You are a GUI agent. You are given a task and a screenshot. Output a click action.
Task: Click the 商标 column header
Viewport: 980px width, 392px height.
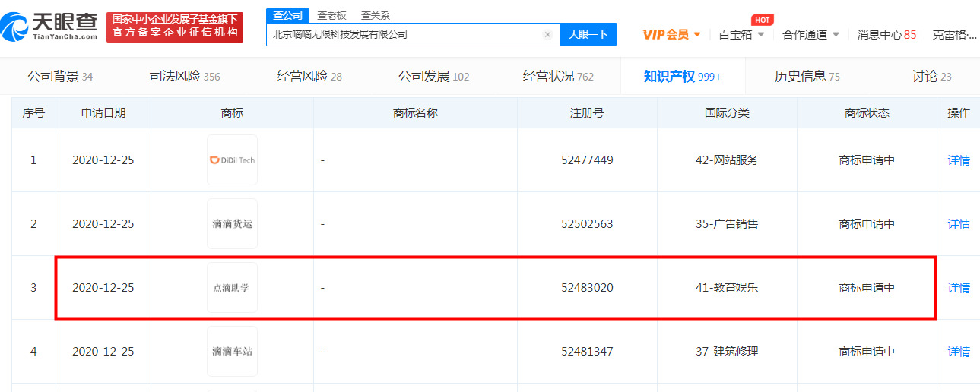(x=232, y=112)
